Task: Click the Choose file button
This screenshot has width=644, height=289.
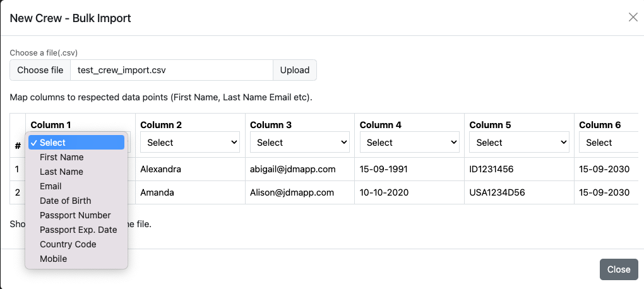Action: 40,70
